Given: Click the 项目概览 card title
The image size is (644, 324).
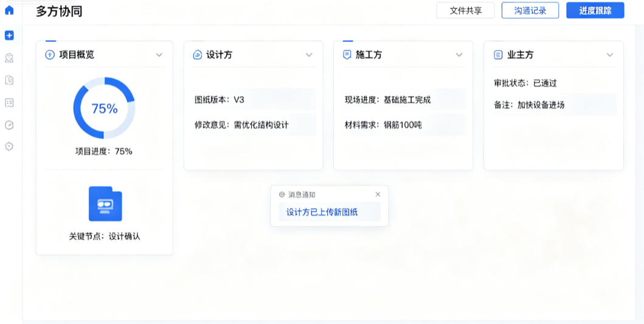Looking at the screenshot, I should pos(77,55).
